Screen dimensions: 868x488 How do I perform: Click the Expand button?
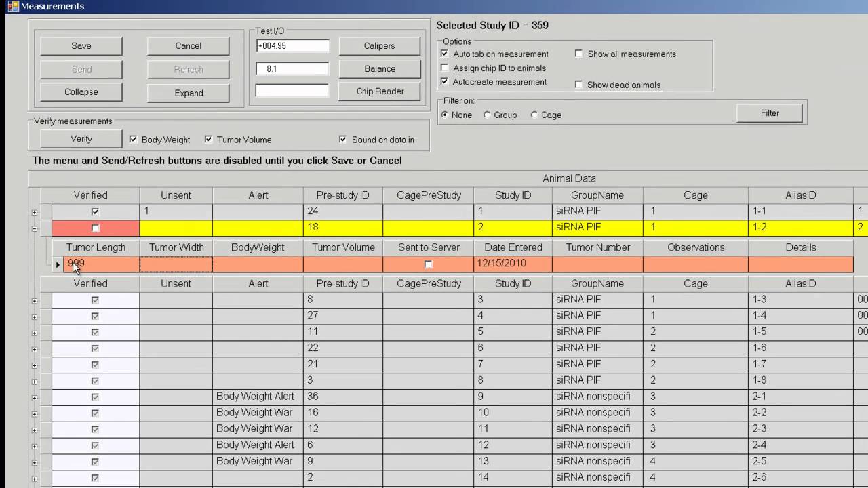189,93
